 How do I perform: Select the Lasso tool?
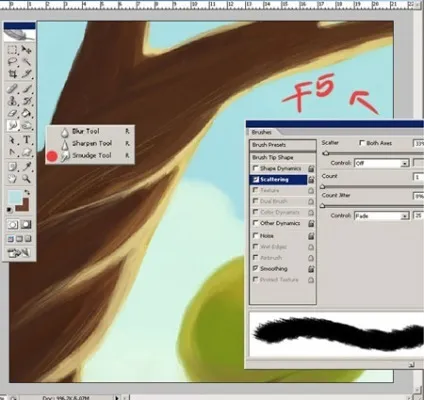coord(12,62)
